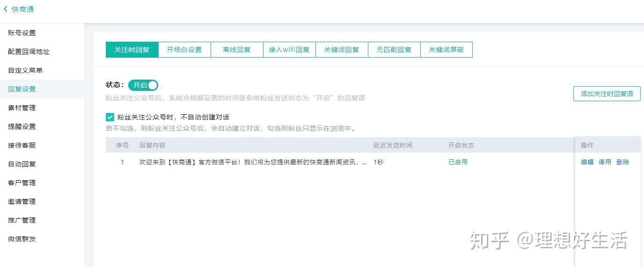Switch to the 离线回复 tab
This screenshot has height=267, width=644.
coord(237,50)
